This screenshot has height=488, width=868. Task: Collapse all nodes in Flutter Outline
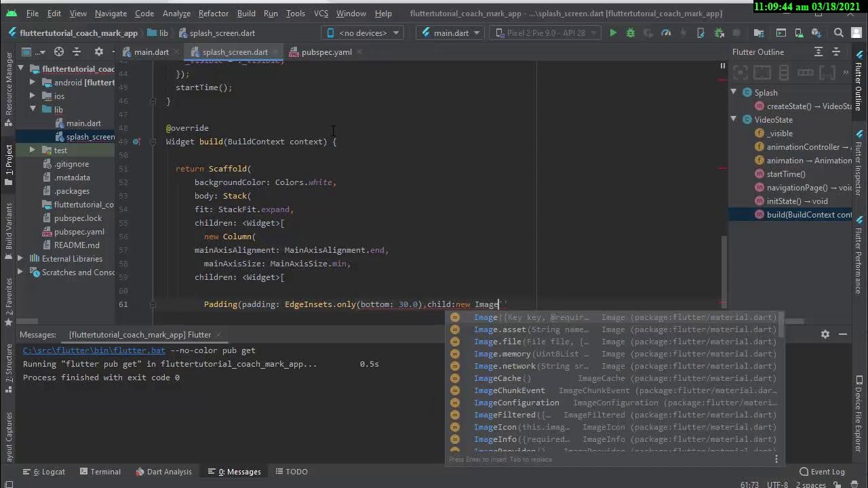836,52
